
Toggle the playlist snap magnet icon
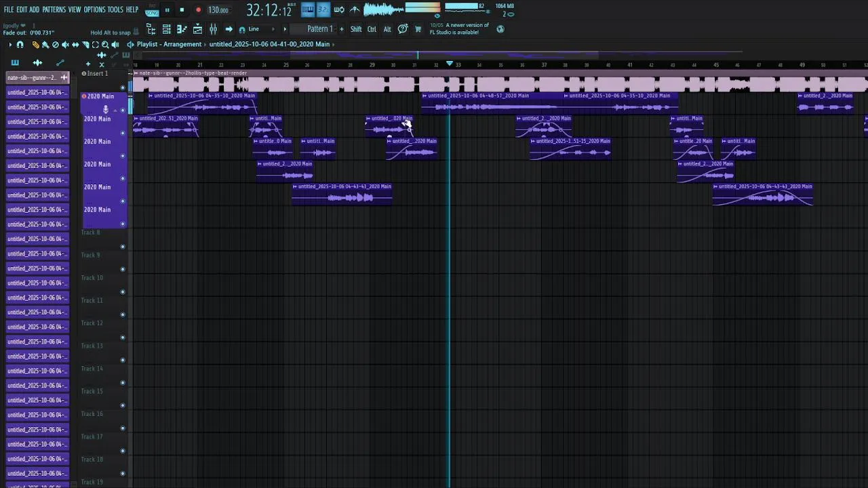tap(20, 45)
